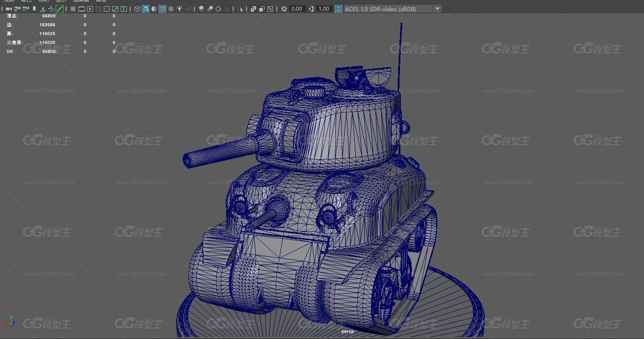The image size is (644, 339).
Task: Toggle the Resolution Gate icon
Action: pyautogui.click(x=90, y=9)
